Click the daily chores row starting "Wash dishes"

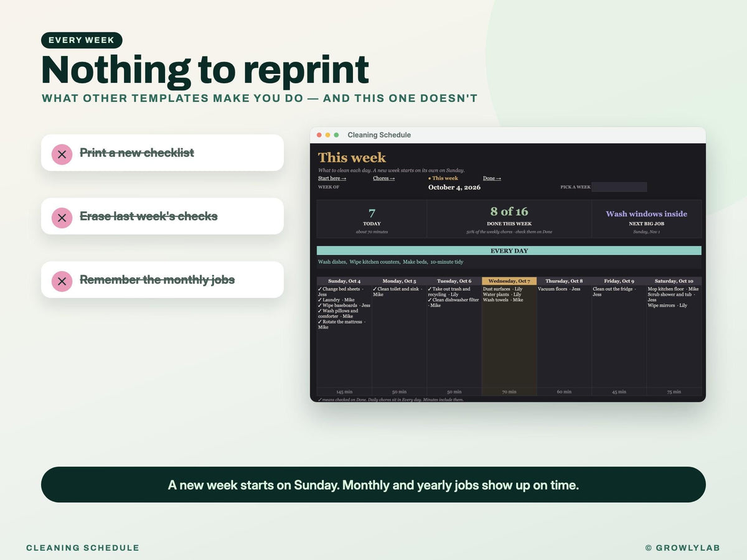click(509, 262)
